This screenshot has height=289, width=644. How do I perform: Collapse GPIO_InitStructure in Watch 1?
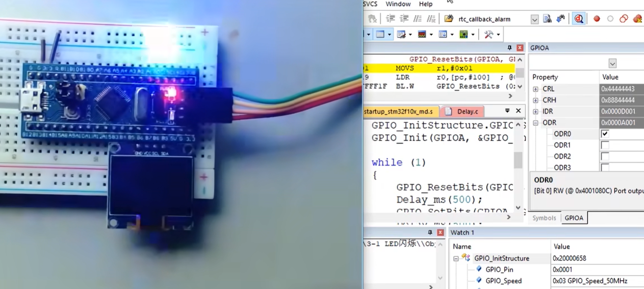456,258
